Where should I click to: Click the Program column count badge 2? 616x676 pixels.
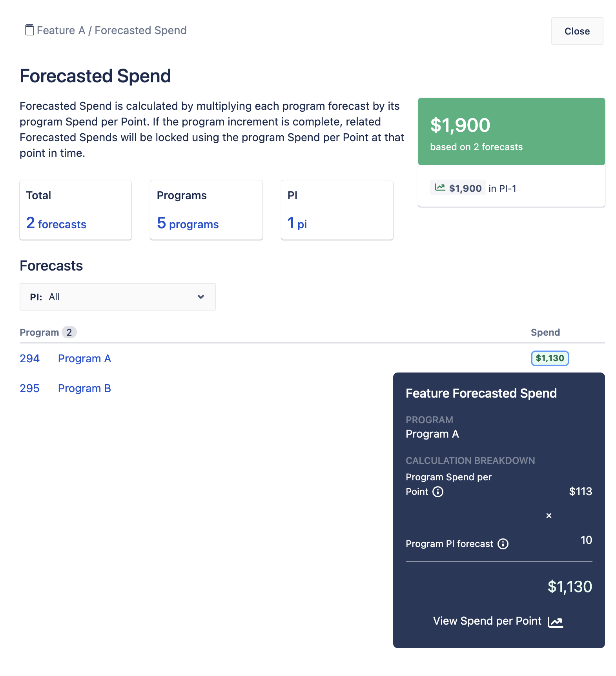tap(69, 332)
